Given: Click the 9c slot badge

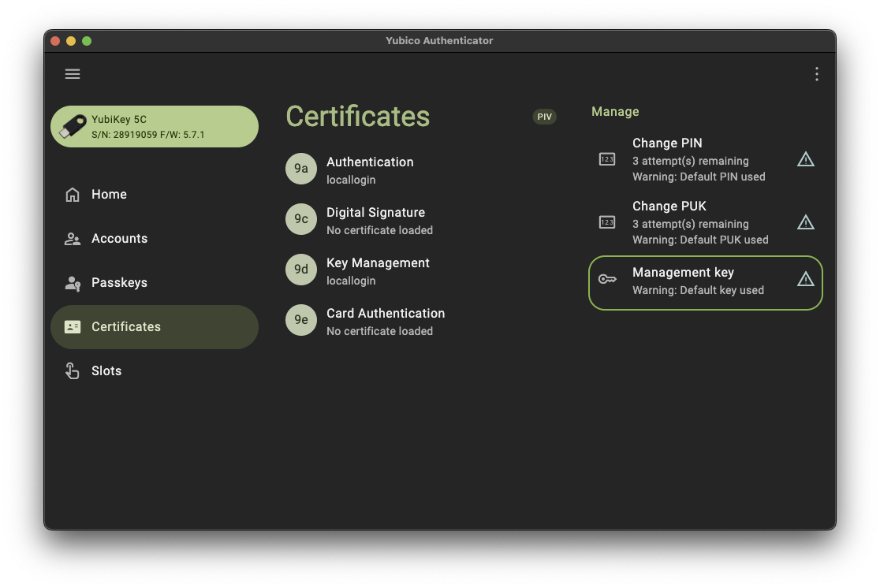Looking at the screenshot, I should [x=301, y=219].
